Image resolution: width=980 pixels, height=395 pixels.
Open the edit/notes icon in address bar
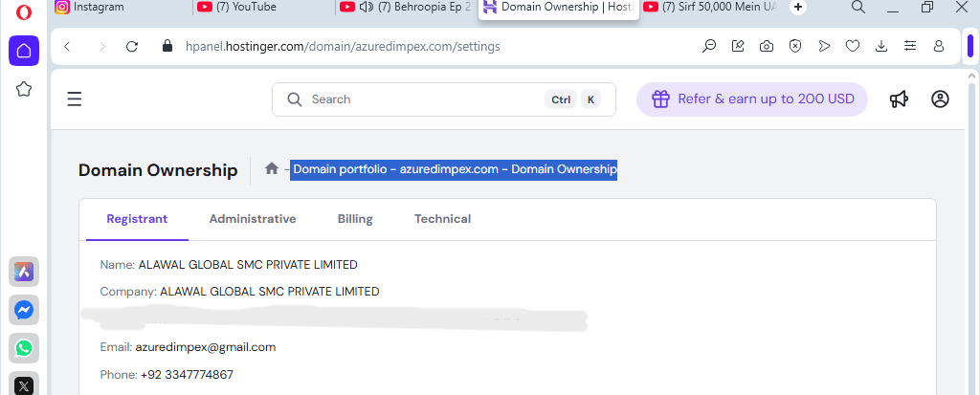[x=738, y=46]
